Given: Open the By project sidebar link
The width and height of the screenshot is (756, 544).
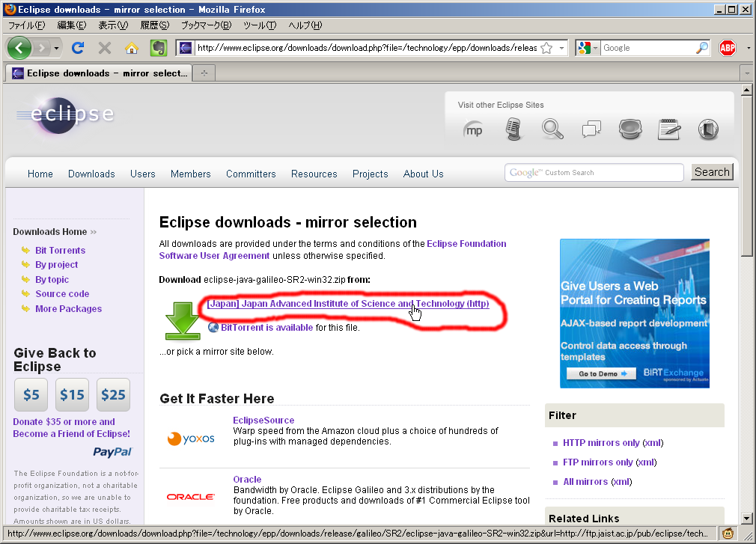Looking at the screenshot, I should click(56, 265).
